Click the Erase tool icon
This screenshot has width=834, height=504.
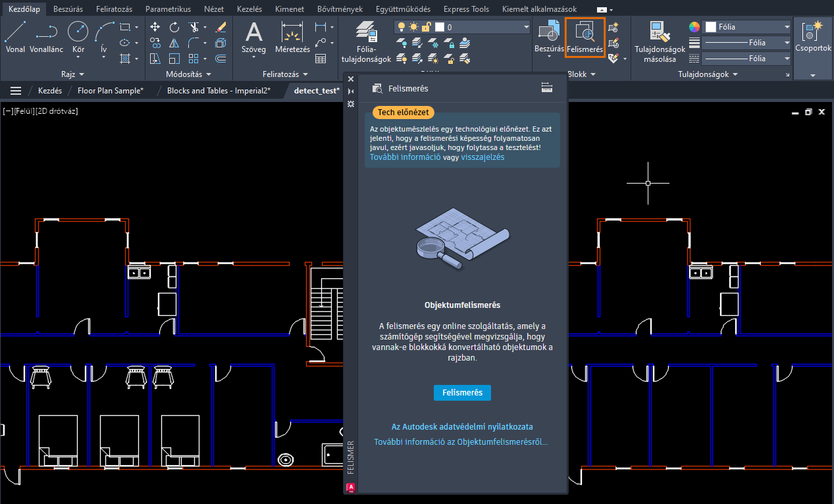[221, 27]
